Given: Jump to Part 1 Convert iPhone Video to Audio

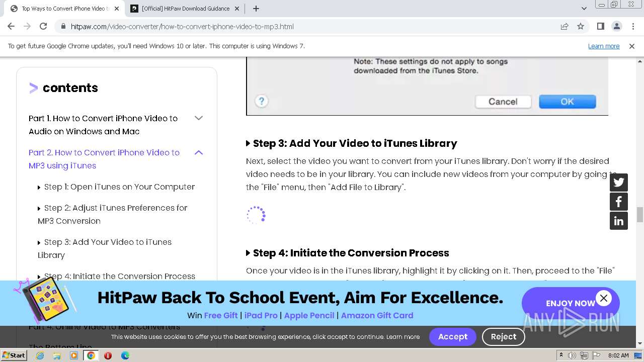Looking at the screenshot, I should pos(103,125).
